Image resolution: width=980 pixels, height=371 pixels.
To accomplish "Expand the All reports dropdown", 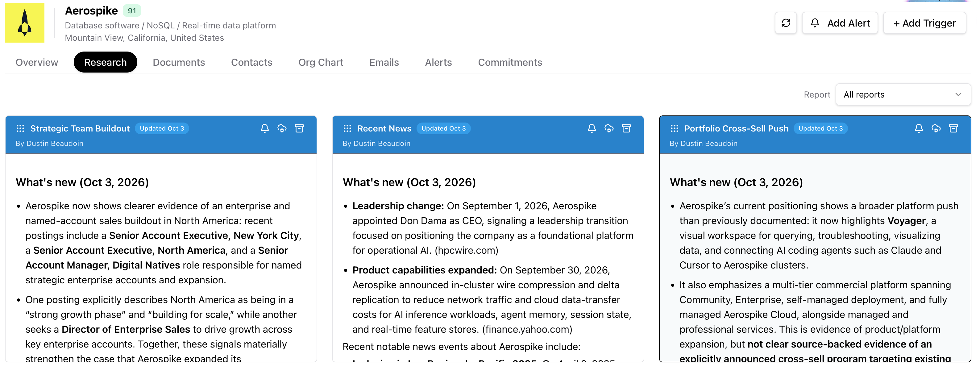I will pyautogui.click(x=903, y=94).
